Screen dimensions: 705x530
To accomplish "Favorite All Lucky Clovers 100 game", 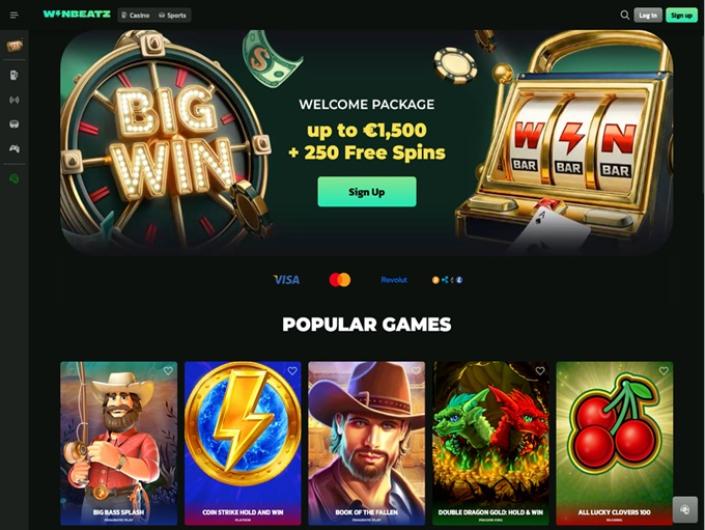I will point(664,371).
